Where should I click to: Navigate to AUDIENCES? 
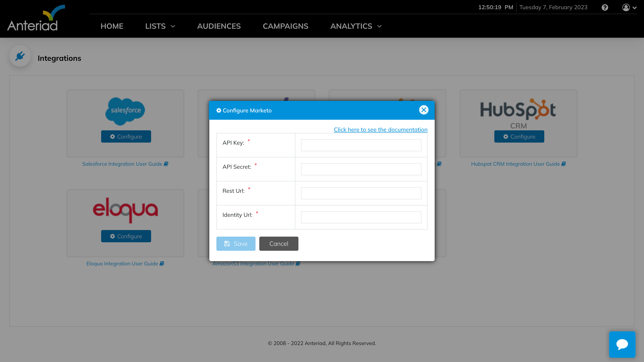tap(219, 26)
